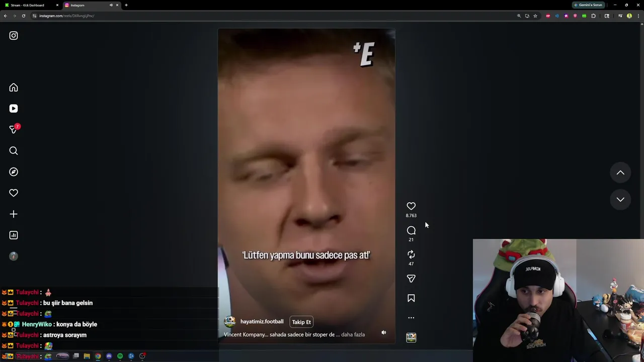Open Spotify from the taskbar

click(x=120, y=356)
